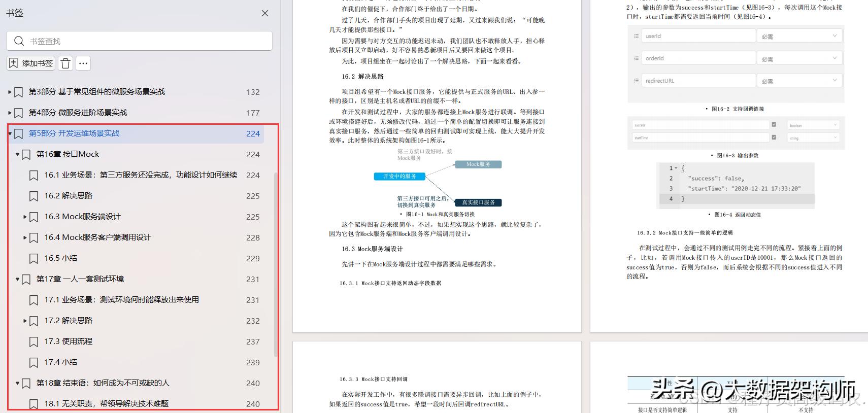Screen dimensions: 868x413
Task: Click bookmark icon of 16.4 entry
Action: (x=34, y=238)
